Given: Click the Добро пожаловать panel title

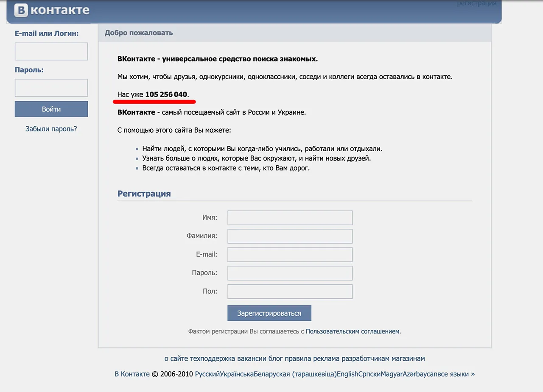Looking at the screenshot, I should click(139, 33).
